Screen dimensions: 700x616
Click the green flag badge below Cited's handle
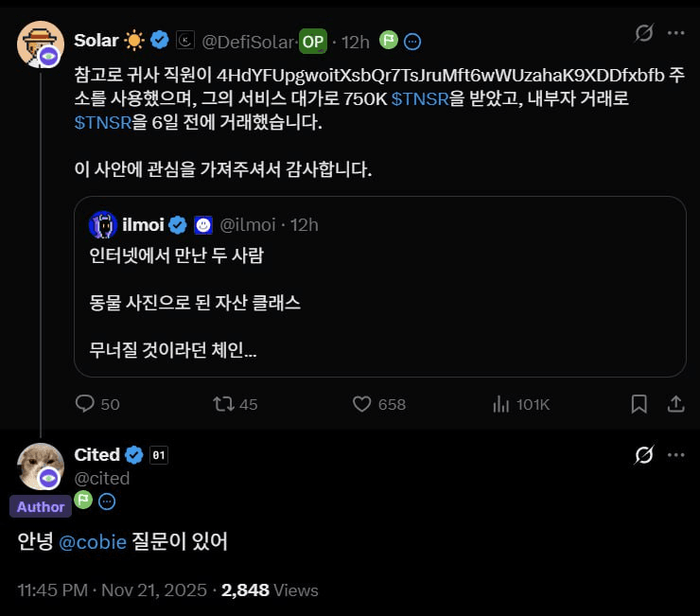(83, 501)
